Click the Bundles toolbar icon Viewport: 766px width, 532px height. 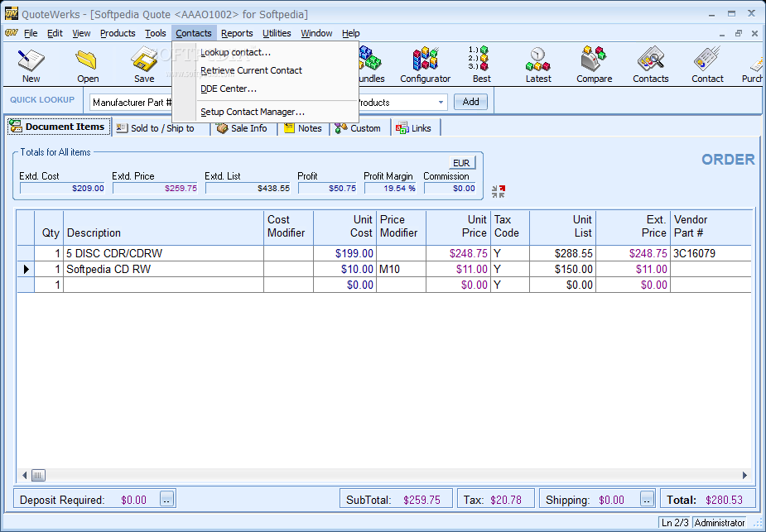point(372,65)
